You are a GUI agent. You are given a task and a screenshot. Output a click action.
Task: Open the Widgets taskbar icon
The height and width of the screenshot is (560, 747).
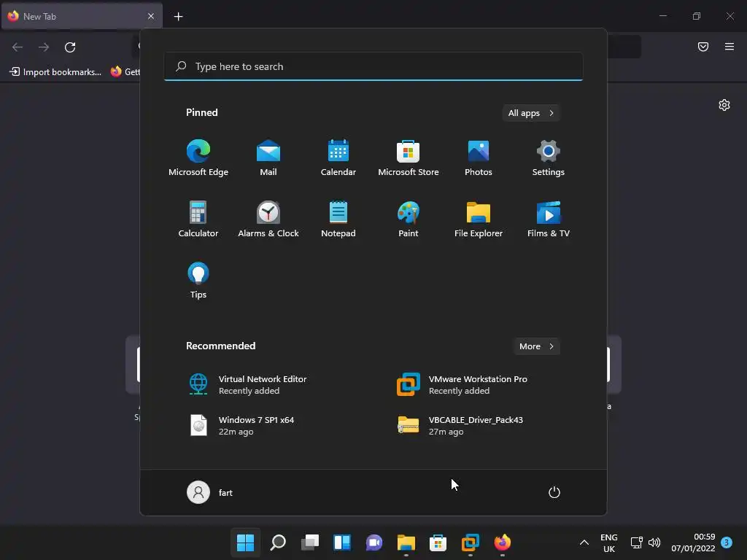tap(342, 542)
